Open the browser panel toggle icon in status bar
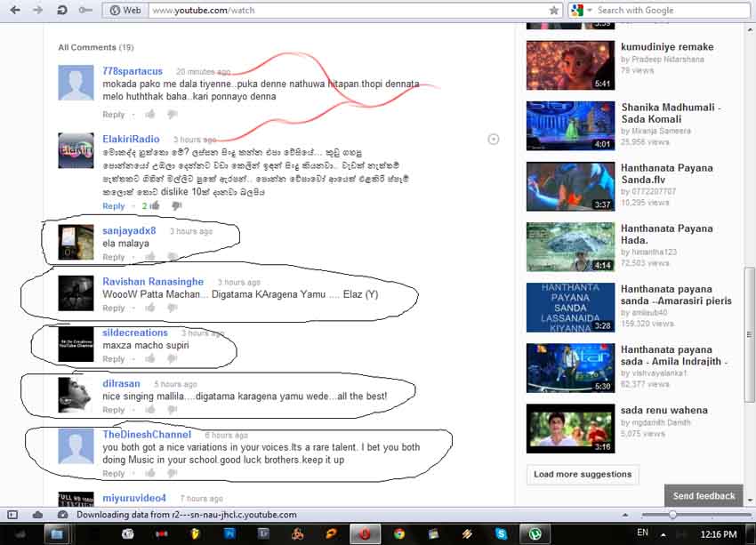Viewport: 756px width, 545px height. click(x=12, y=515)
